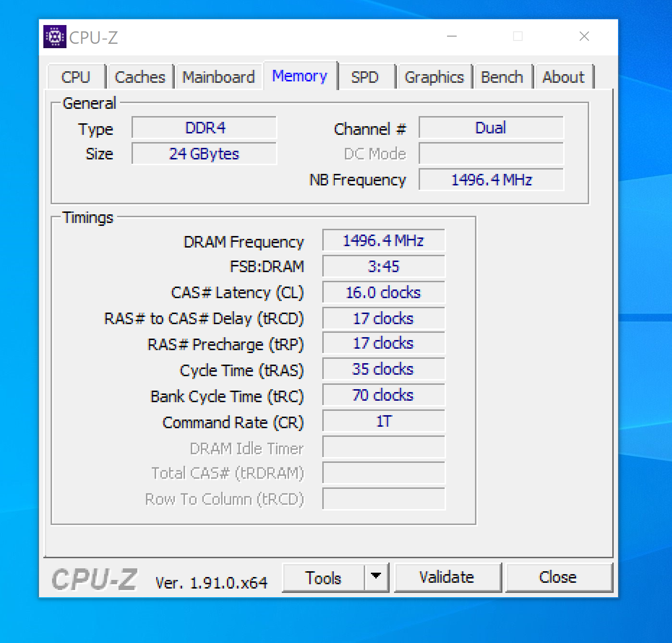
Task: Click the NB Frequency label
Action: tap(357, 180)
